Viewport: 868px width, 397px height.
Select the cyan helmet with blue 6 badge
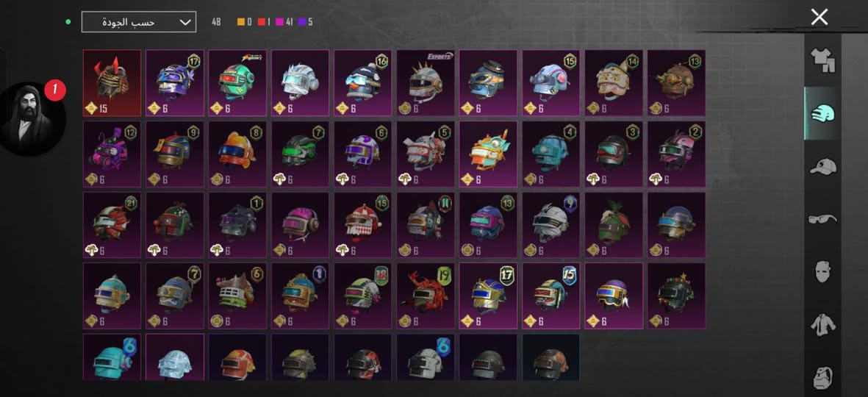[112, 357]
